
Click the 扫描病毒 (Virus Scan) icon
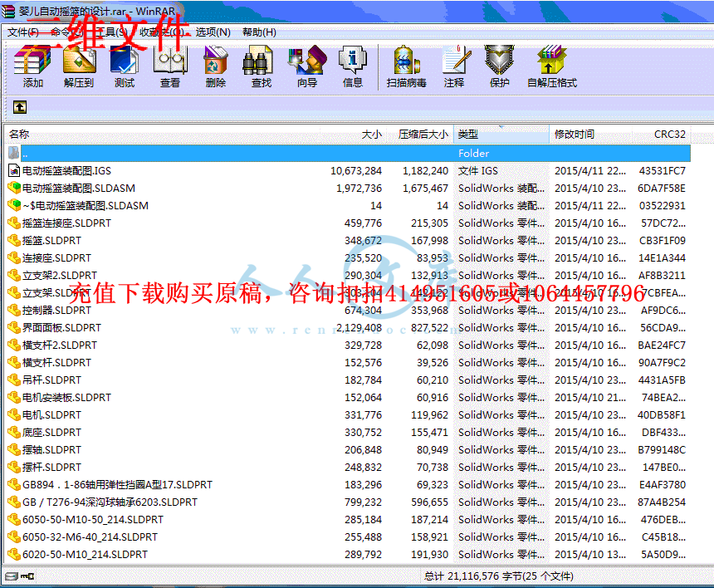click(x=406, y=60)
